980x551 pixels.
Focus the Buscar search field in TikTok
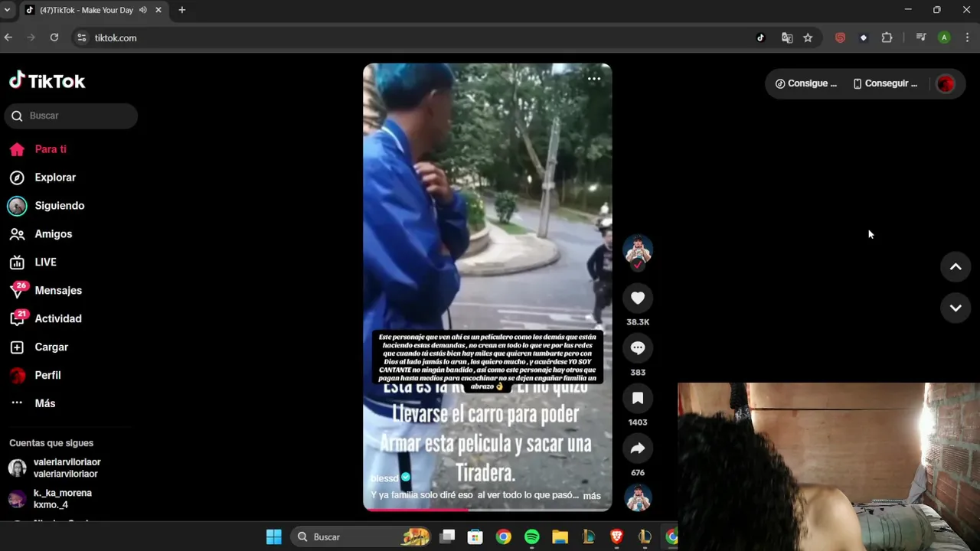coord(71,116)
